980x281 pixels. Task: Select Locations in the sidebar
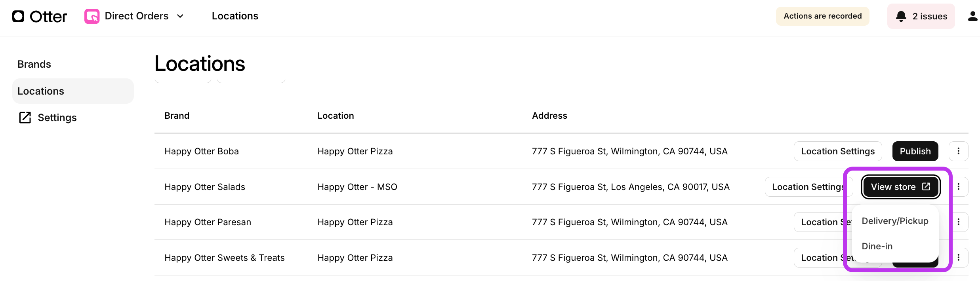41,91
